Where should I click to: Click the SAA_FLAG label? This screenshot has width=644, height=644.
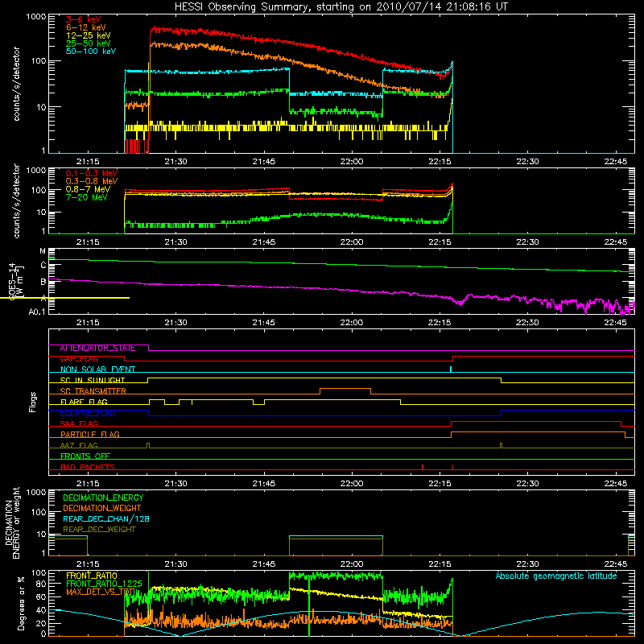point(79,423)
